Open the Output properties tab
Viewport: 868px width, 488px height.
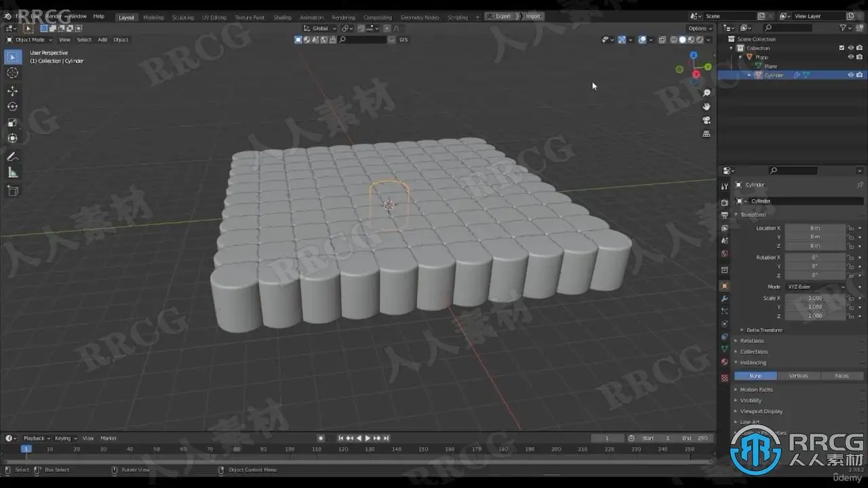[x=725, y=216]
